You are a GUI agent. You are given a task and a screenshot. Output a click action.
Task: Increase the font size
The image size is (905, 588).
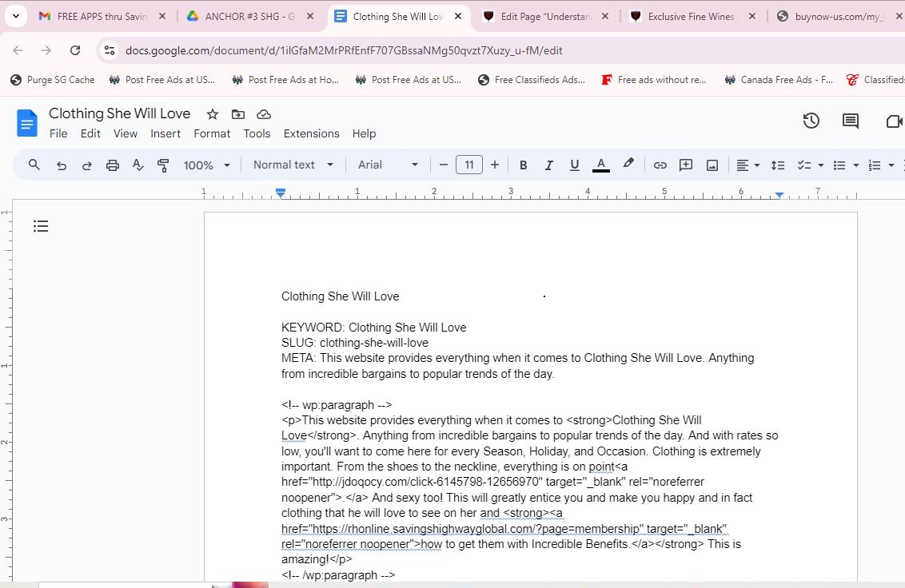495,165
